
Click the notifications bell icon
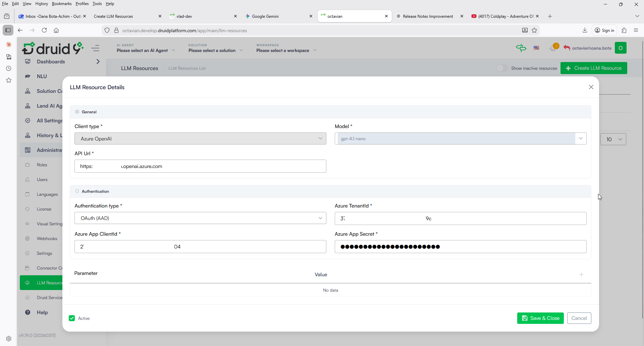pyautogui.click(x=553, y=48)
